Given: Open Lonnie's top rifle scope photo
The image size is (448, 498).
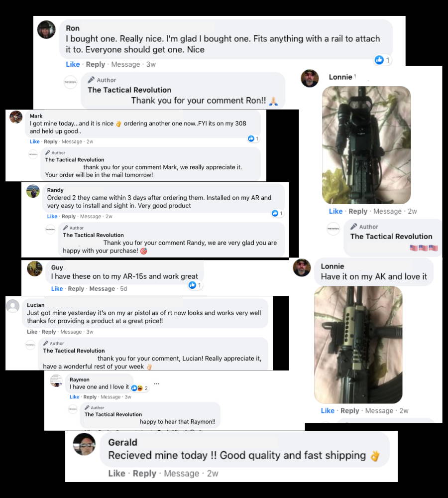Looking at the screenshot, I should click(366, 145).
